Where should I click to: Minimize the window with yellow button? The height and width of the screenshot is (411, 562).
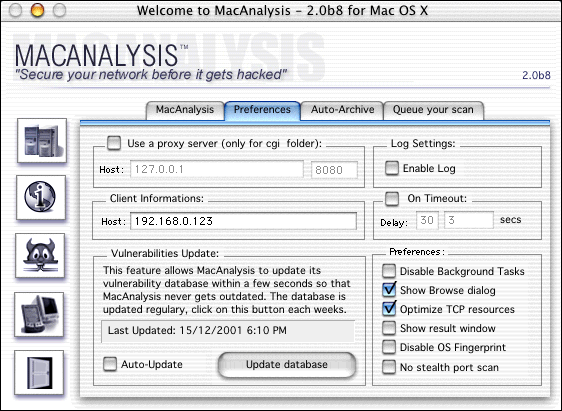tap(37, 10)
